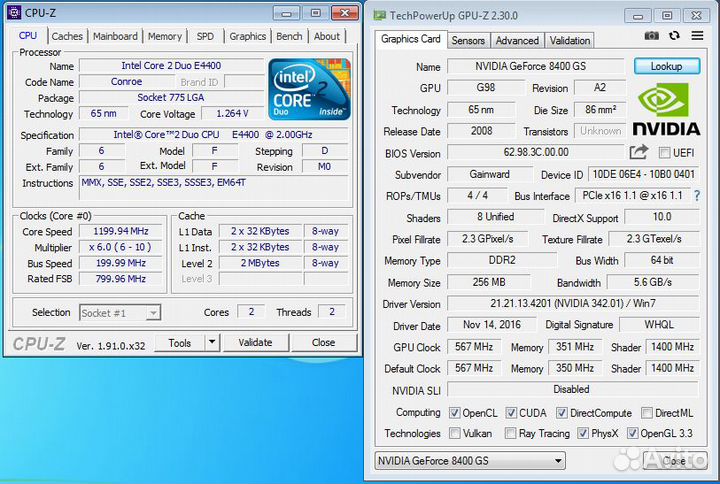Click the BIOS Version field 62.98.3C.00.00

(535, 152)
